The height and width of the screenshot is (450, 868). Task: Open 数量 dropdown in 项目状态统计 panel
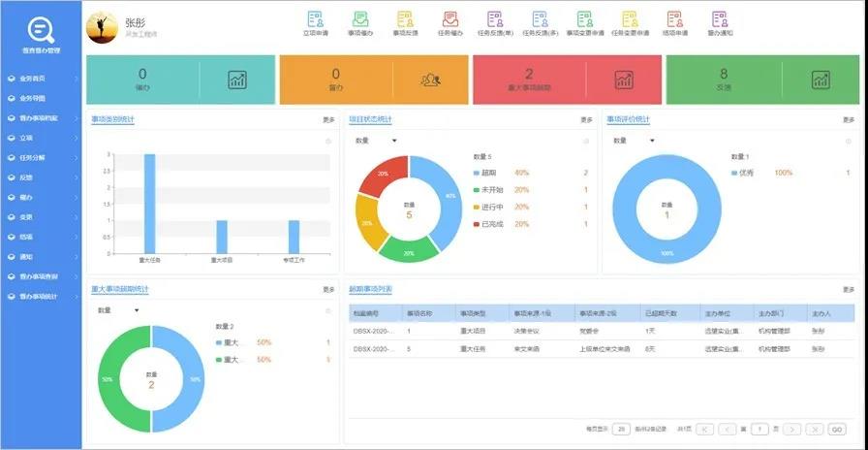[377, 141]
